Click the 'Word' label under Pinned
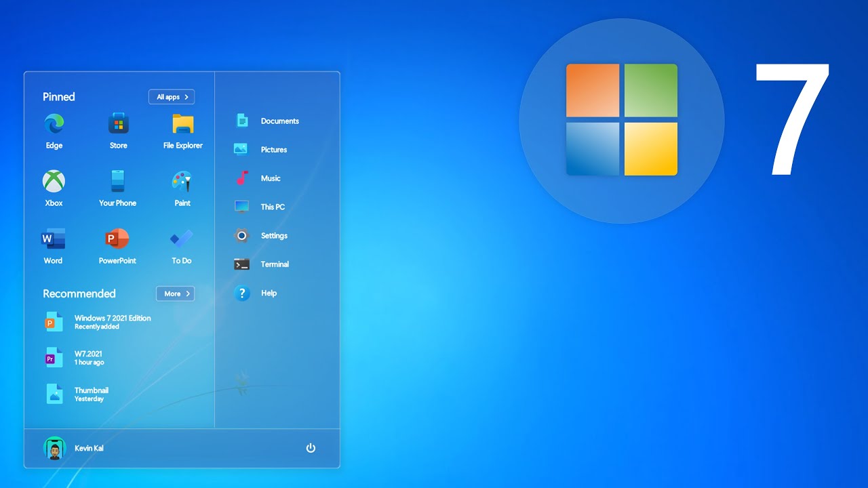This screenshot has height=488, width=868. (53, 261)
